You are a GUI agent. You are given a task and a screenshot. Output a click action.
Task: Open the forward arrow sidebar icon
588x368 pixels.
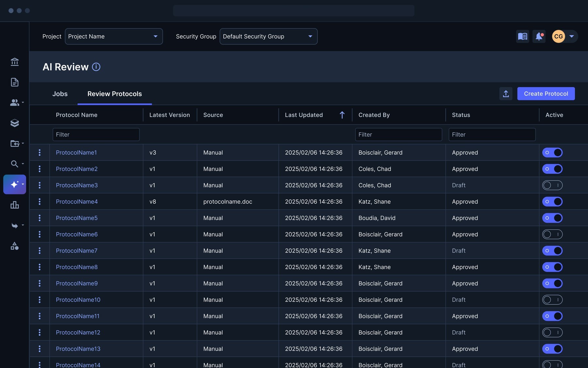[x=15, y=225]
